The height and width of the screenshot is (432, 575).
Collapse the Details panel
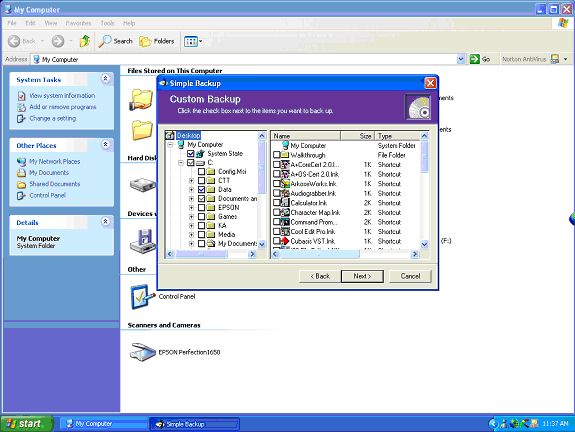(106, 222)
